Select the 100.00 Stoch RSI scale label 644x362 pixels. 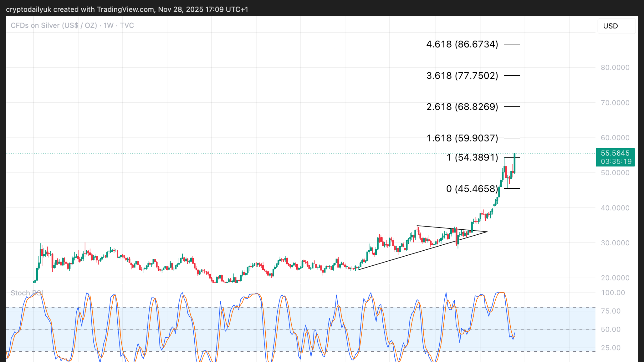coord(613,293)
